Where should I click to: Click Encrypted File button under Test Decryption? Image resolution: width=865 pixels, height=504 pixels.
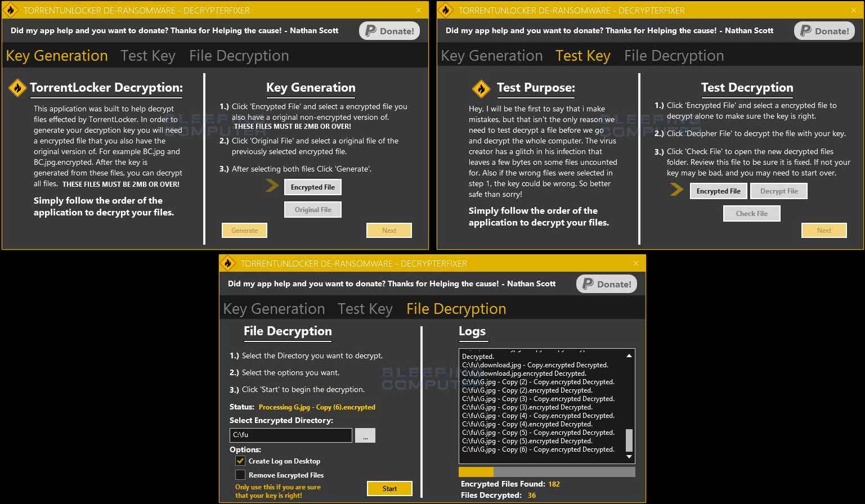(719, 191)
